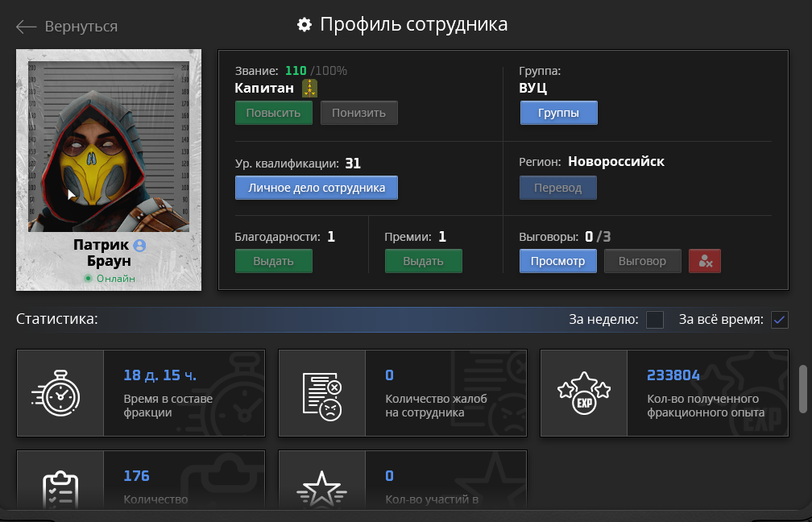Click the Перевод transfer button
812x522 pixels.
click(558, 188)
